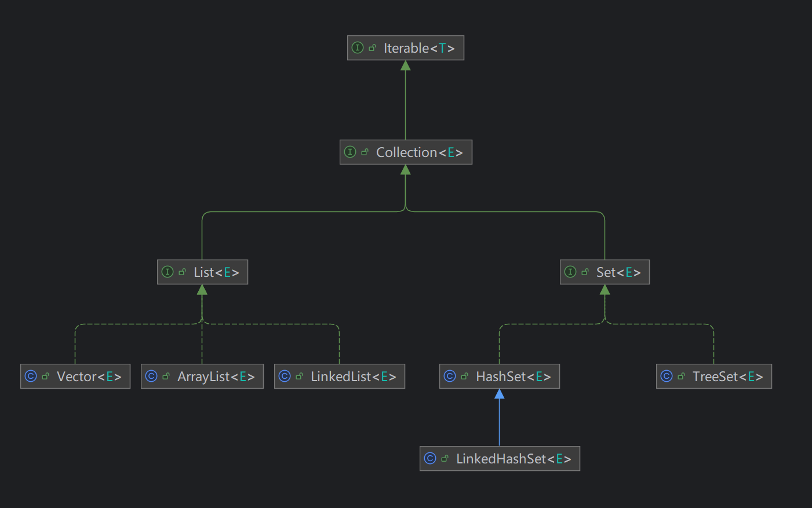
Task: Click the class icon on the TreeSet node
Action: click(667, 377)
